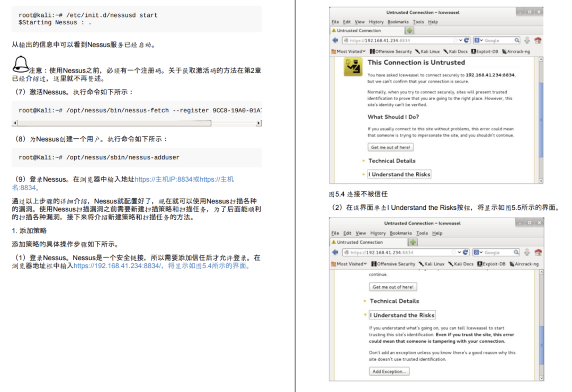
Task: Click the untrusted connection warning badge image
Action: click(x=353, y=67)
